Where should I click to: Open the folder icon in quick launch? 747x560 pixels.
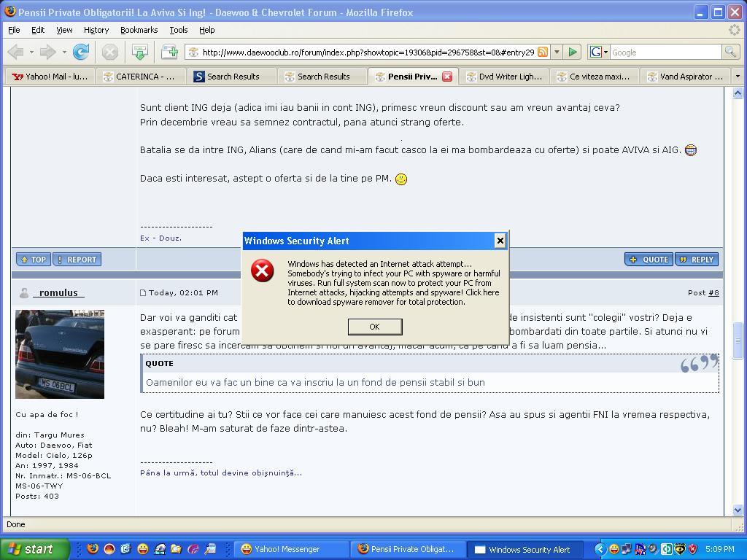pyautogui.click(x=176, y=548)
